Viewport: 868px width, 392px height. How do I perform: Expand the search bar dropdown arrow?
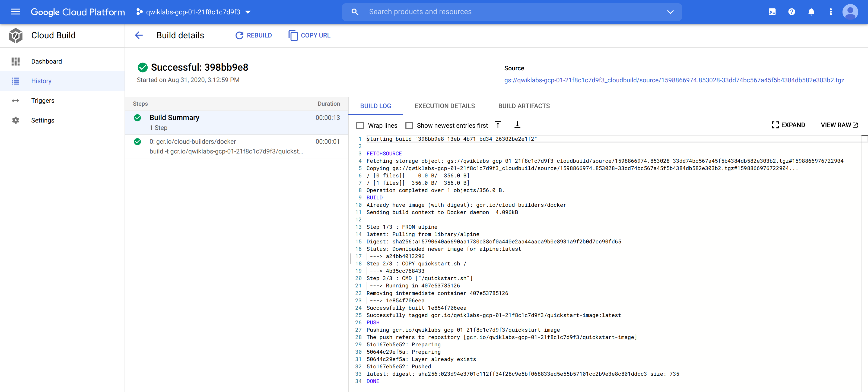670,12
